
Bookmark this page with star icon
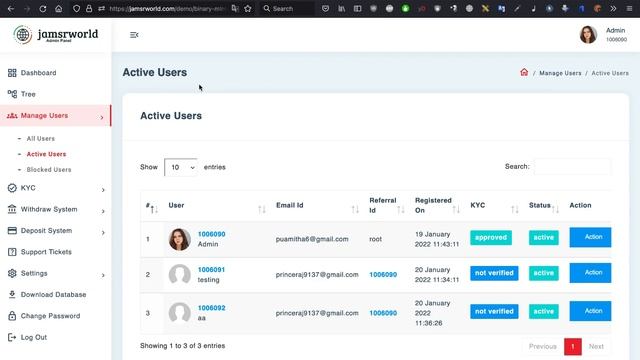[248, 9]
